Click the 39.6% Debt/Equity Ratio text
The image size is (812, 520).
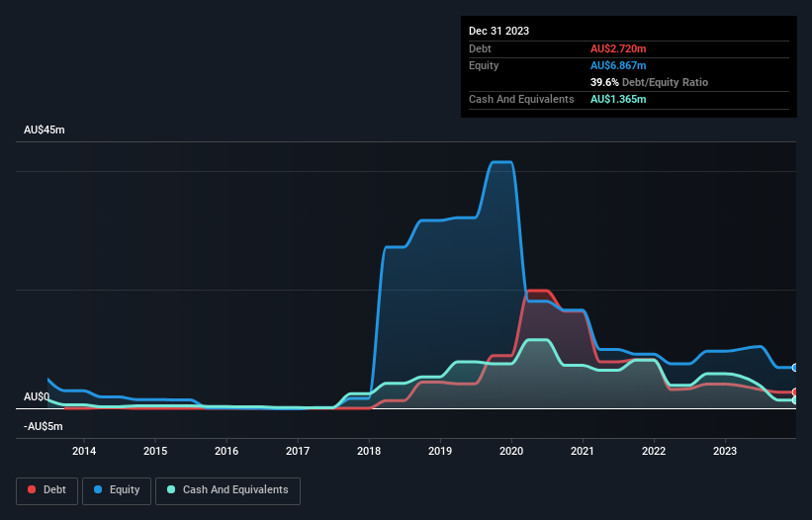pyautogui.click(x=650, y=82)
